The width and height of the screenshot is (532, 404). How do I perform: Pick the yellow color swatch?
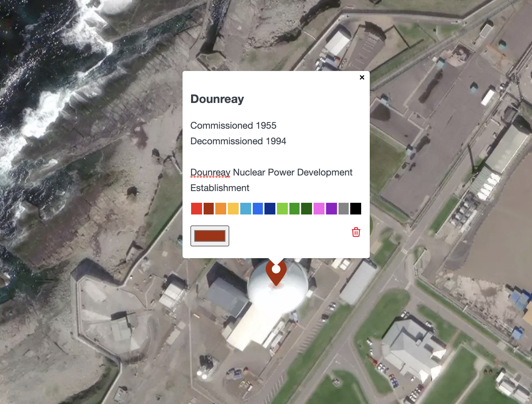tap(233, 209)
